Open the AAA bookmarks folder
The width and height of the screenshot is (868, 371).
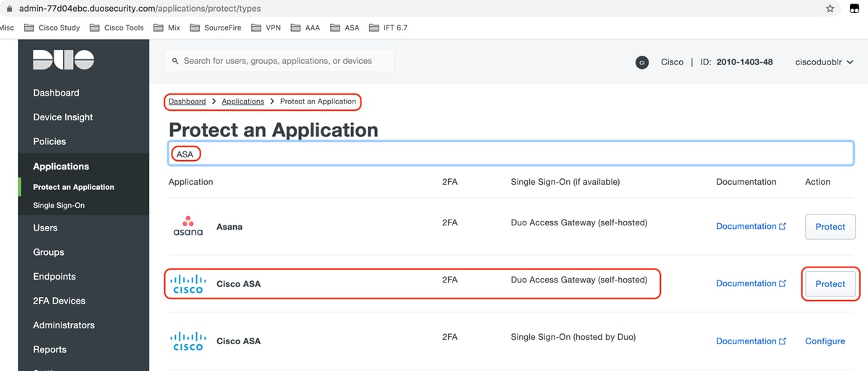tap(306, 28)
